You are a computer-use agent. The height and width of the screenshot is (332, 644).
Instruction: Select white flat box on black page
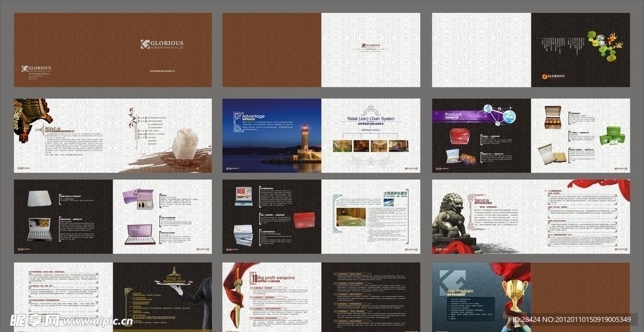click(40, 199)
